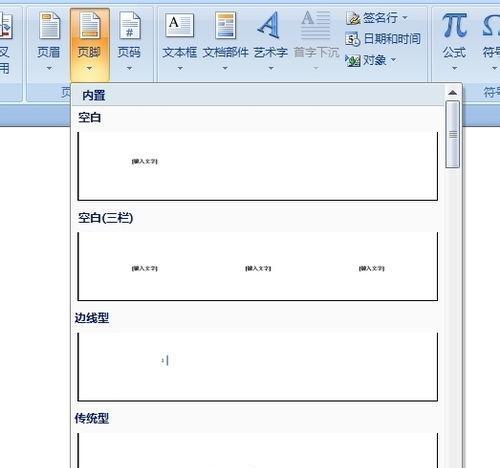500x468 pixels.
Task: Expand the 对象 object dropdown arrow
Action: [393, 60]
